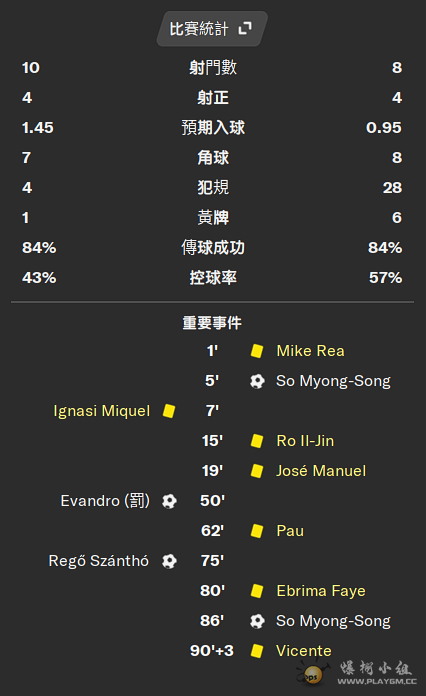Click Ignasi Miquel's yellow card icon
The image size is (426, 696).
coord(169,411)
